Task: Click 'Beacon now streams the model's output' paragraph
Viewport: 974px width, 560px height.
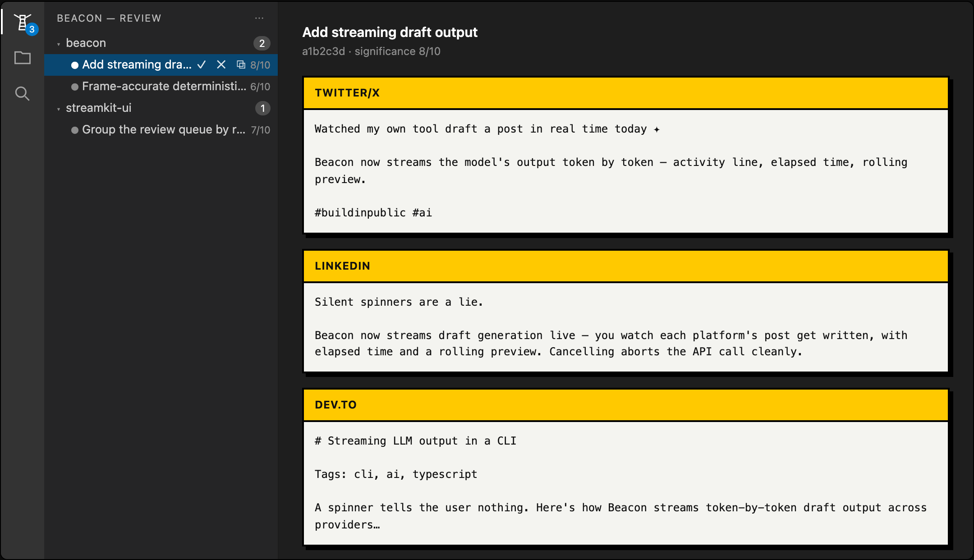Action: (611, 171)
